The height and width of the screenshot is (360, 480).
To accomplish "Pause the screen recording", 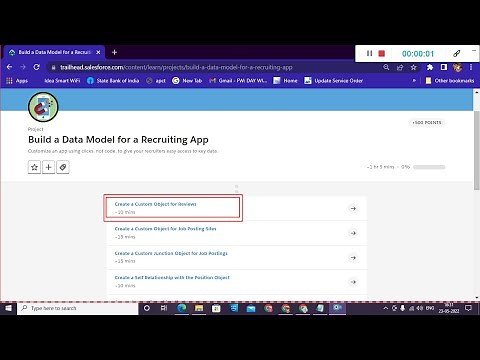I will [369, 53].
